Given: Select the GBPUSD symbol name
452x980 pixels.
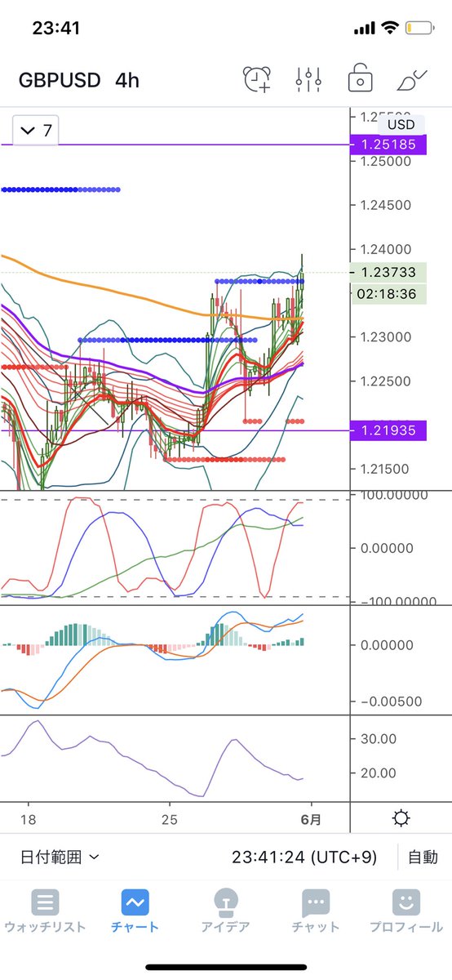Looking at the screenshot, I should (x=60, y=80).
